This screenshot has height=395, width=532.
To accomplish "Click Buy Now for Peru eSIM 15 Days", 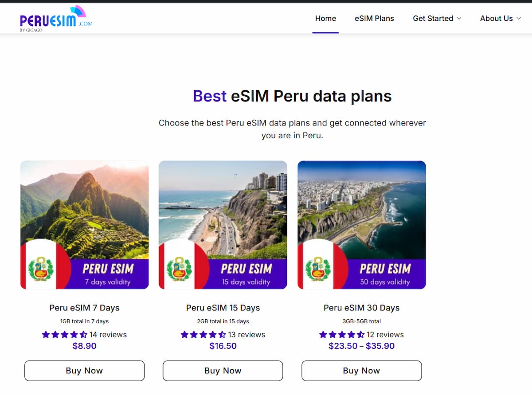I will (223, 371).
